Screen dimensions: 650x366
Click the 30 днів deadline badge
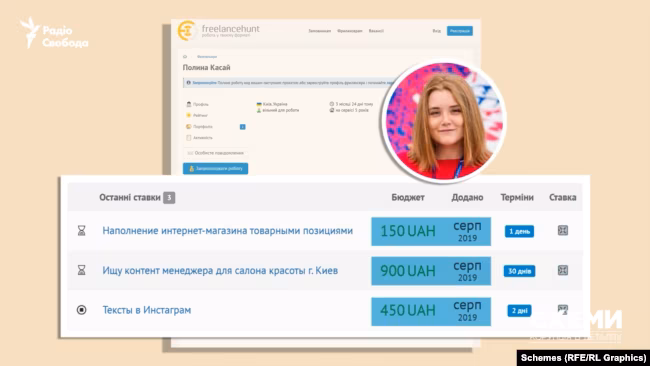pos(519,271)
